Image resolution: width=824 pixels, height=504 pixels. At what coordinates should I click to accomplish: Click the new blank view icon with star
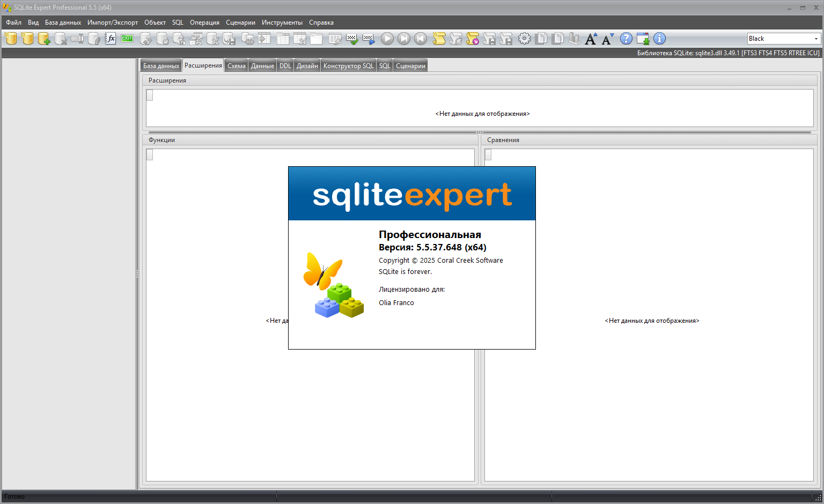316,39
